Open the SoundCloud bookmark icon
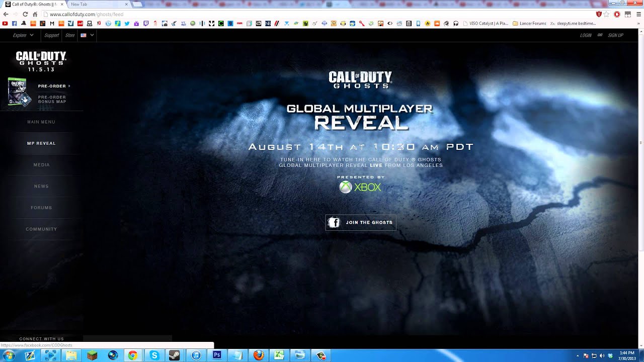The width and height of the screenshot is (644, 362). [437, 23]
